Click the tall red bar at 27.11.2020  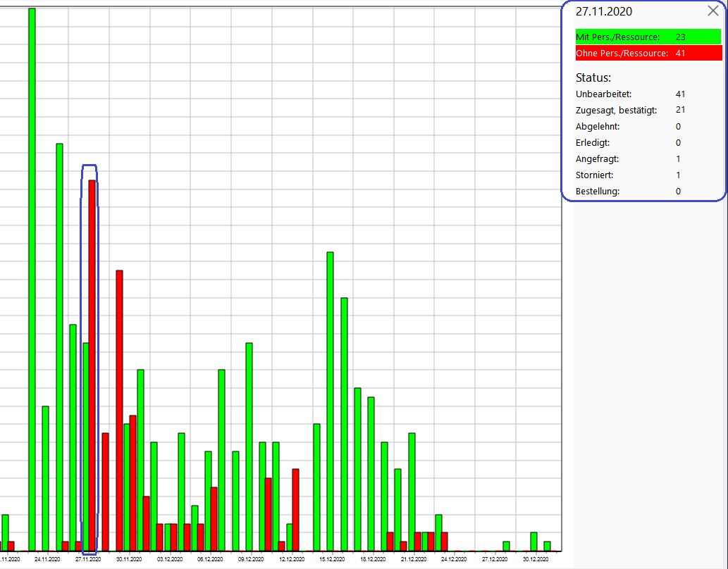pyautogui.click(x=92, y=365)
